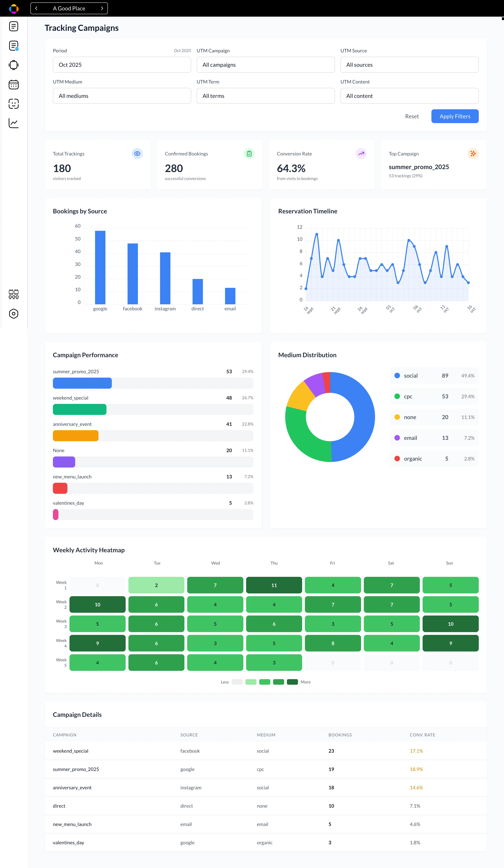Viewport: 504px width, 868px height.
Task: Go to next venue with right chevron
Action: (x=102, y=8)
